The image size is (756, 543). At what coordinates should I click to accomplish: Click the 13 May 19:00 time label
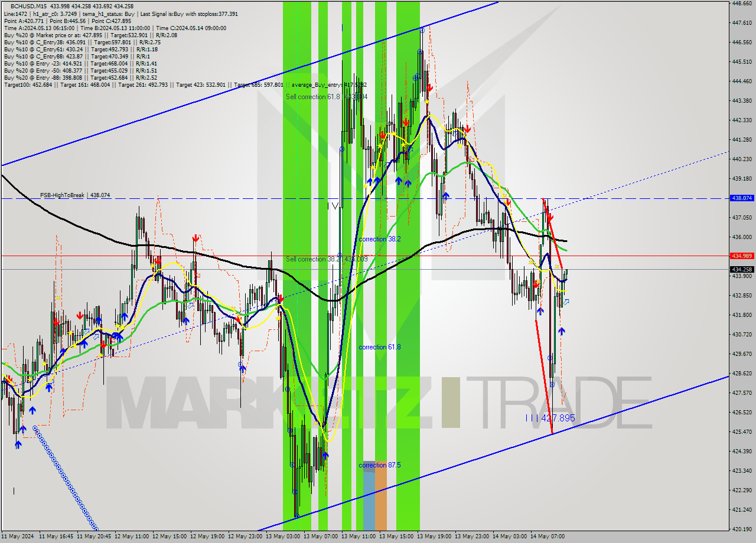point(434,537)
